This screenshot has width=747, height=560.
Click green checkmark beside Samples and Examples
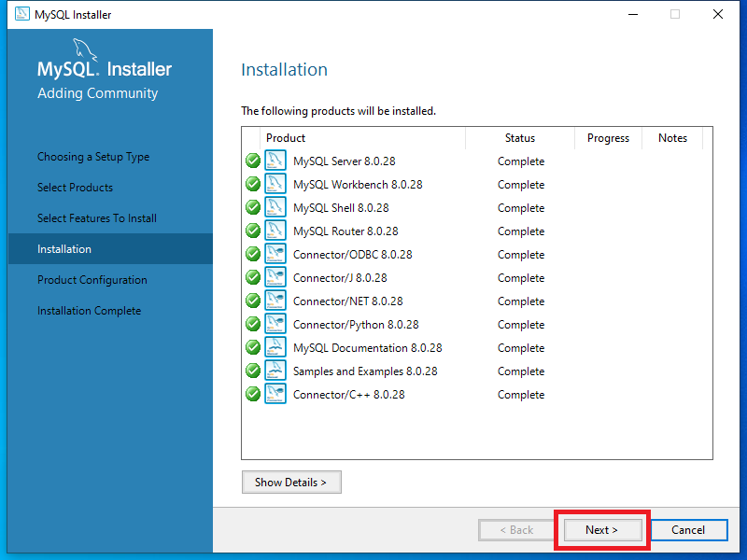pyautogui.click(x=253, y=371)
